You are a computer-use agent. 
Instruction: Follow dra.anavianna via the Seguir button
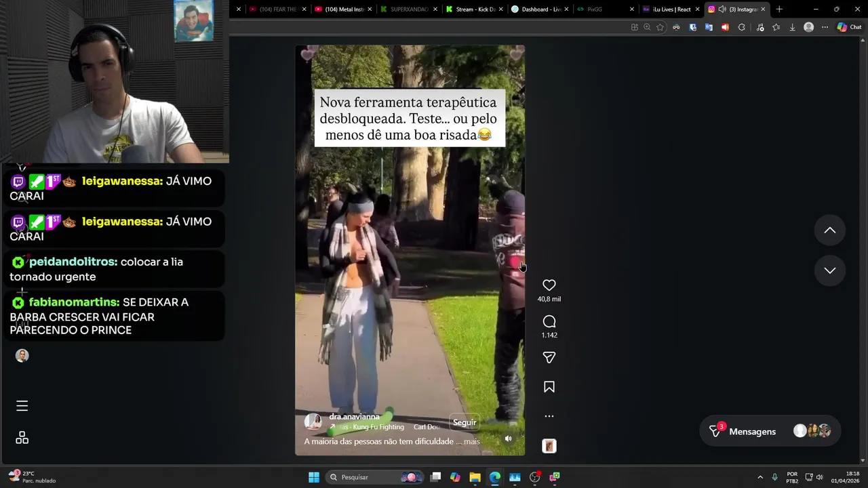[465, 422]
